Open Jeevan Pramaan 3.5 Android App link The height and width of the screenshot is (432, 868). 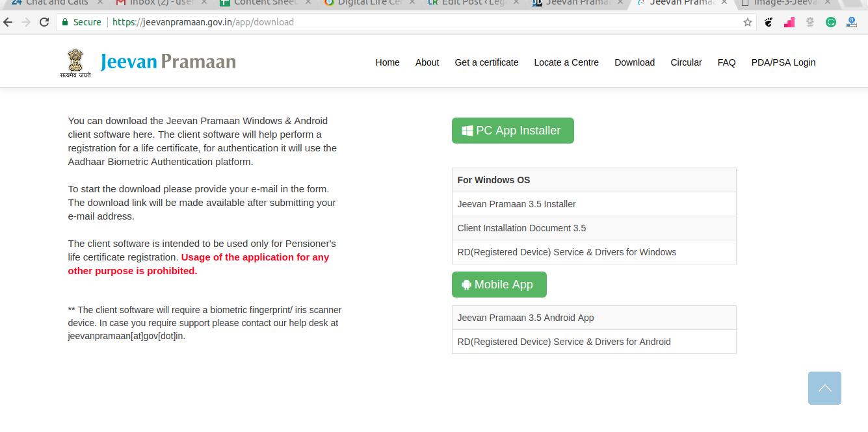(x=525, y=318)
